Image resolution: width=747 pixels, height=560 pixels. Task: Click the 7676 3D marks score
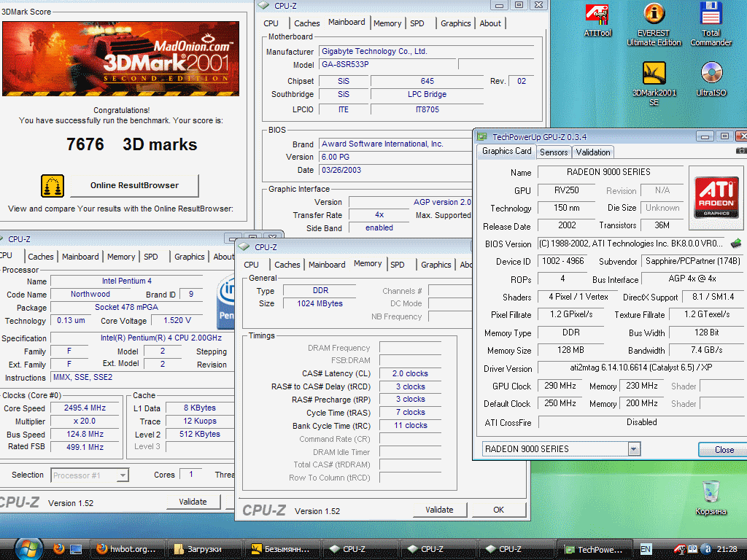[131, 144]
